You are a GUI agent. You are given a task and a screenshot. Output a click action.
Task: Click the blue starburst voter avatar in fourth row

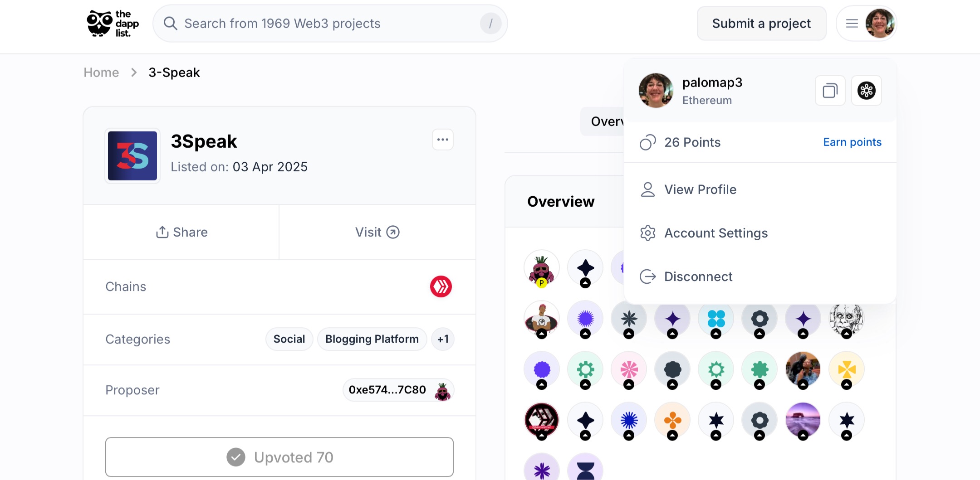pyautogui.click(x=629, y=421)
